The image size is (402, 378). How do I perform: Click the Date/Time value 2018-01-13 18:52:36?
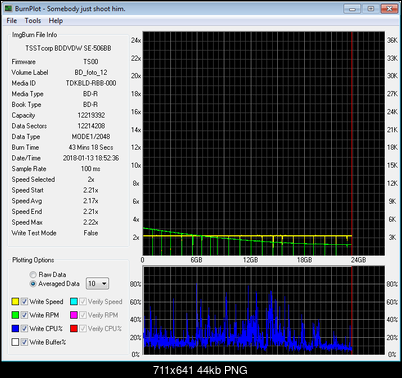[91, 158]
